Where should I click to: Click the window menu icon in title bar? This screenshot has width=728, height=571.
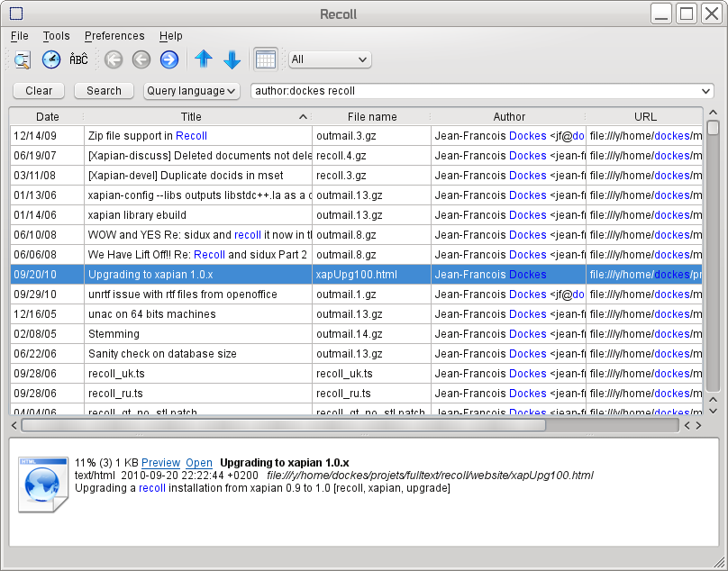pos(15,14)
